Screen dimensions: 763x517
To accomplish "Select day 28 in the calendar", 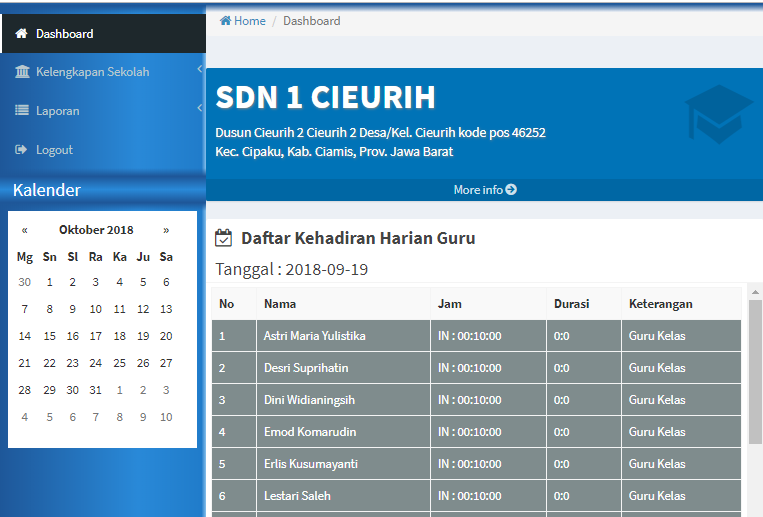I will pos(25,390).
